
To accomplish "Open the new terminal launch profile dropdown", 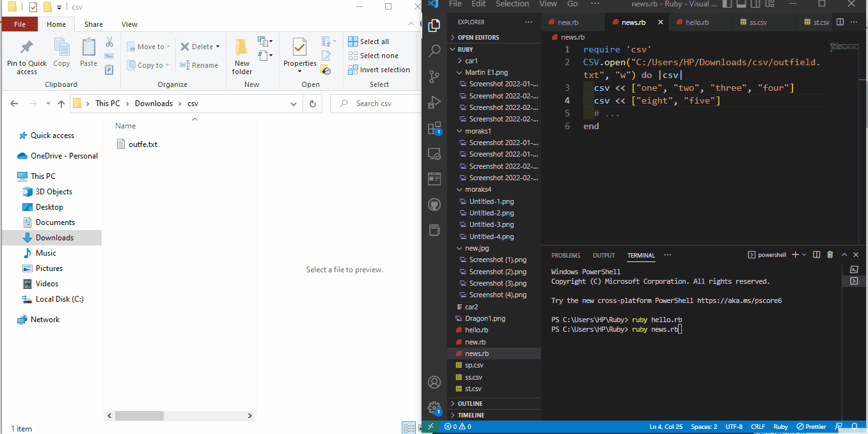I will coord(804,254).
